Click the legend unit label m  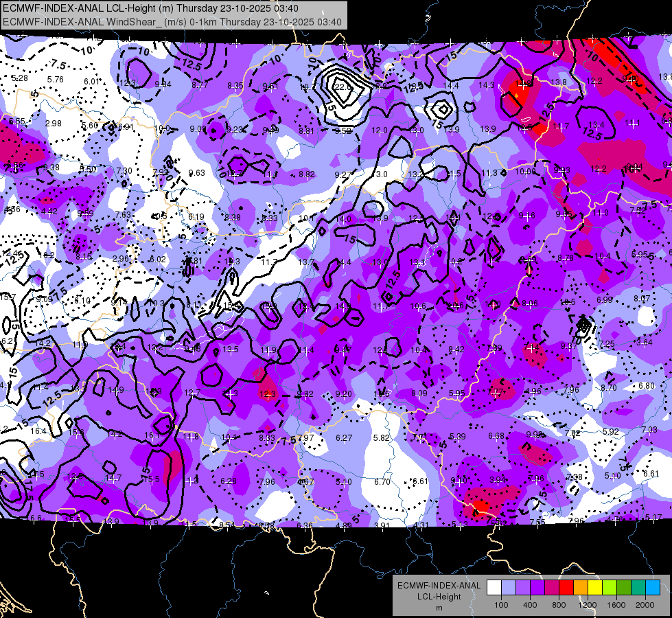[x=439, y=608]
